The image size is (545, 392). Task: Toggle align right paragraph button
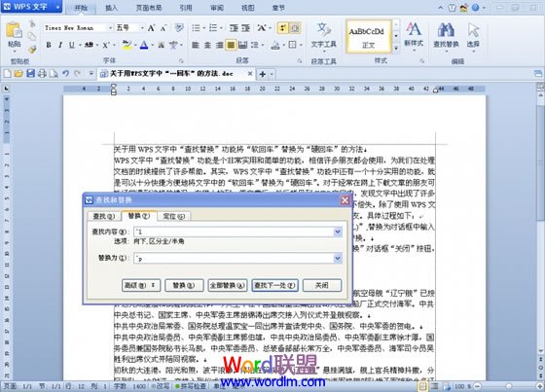coord(219,45)
